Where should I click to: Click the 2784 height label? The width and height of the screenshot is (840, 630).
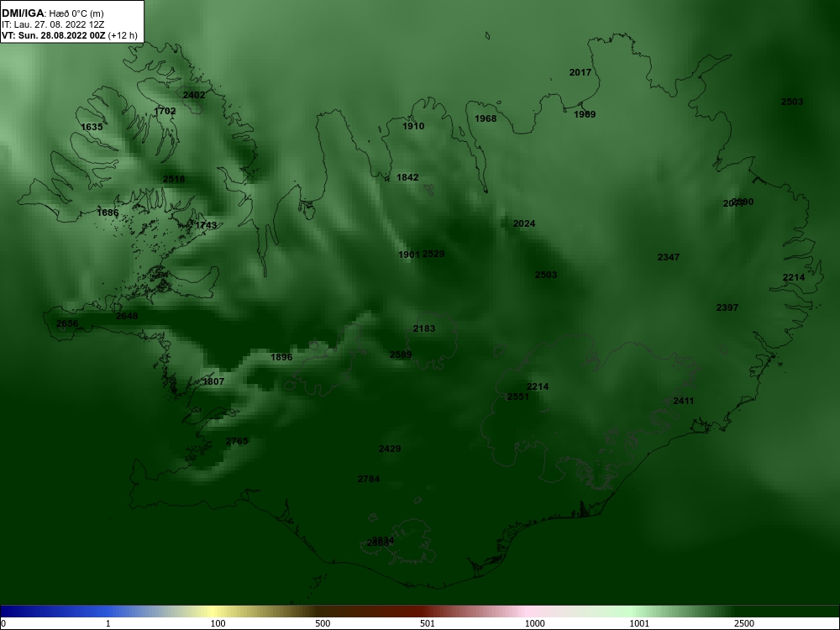(x=369, y=479)
